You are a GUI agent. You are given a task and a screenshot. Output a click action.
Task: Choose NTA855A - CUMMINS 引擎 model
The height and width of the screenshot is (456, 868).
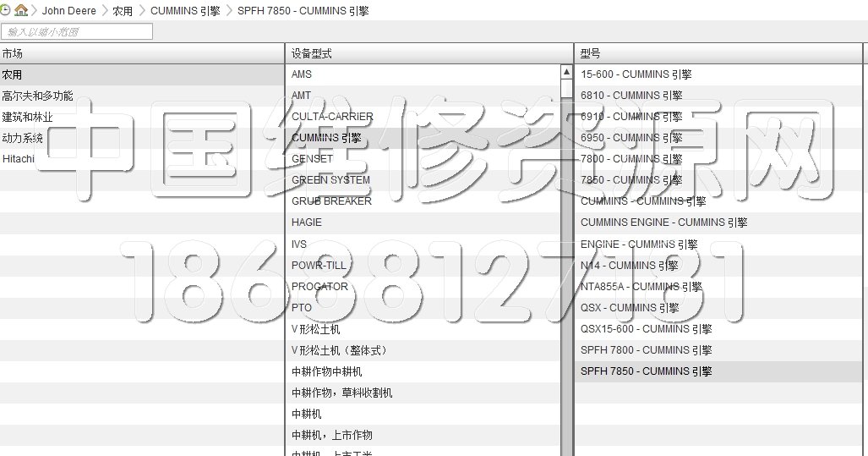[641, 287]
